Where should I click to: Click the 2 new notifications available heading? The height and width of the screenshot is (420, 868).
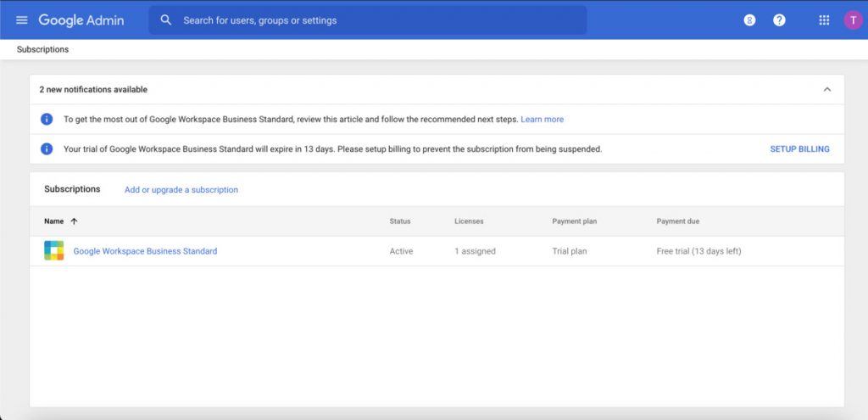click(x=93, y=89)
